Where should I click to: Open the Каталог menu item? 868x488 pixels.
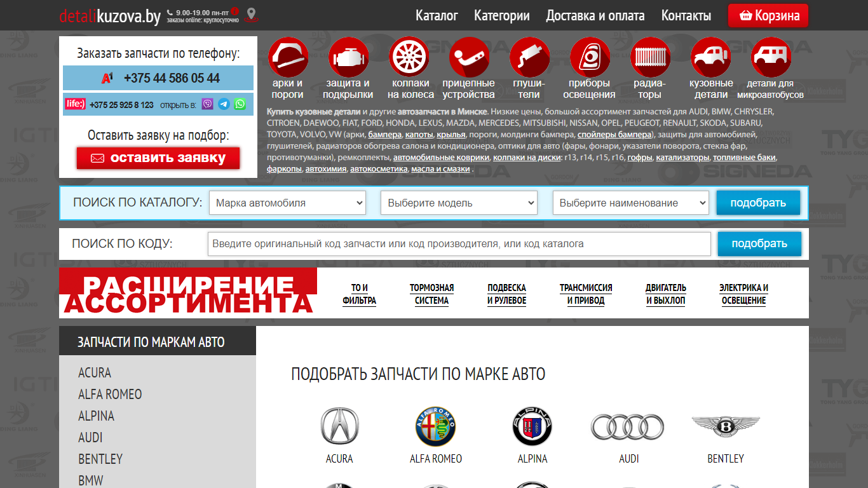pyautogui.click(x=437, y=16)
